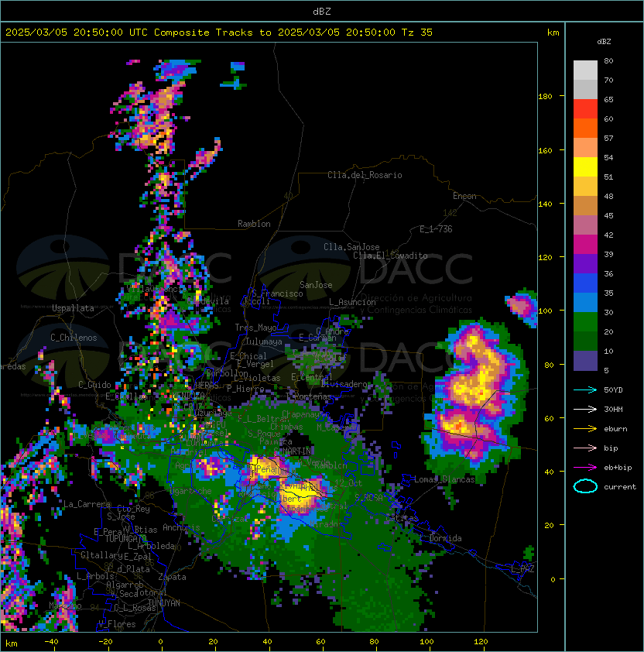Click the Lomas_Blancas label
The image size is (644, 652).
[x=444, y=479]
